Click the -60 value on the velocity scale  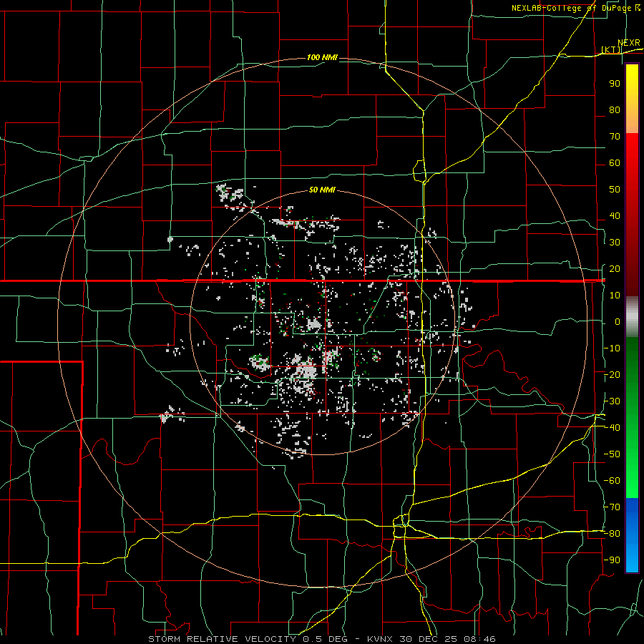[612, 481]
